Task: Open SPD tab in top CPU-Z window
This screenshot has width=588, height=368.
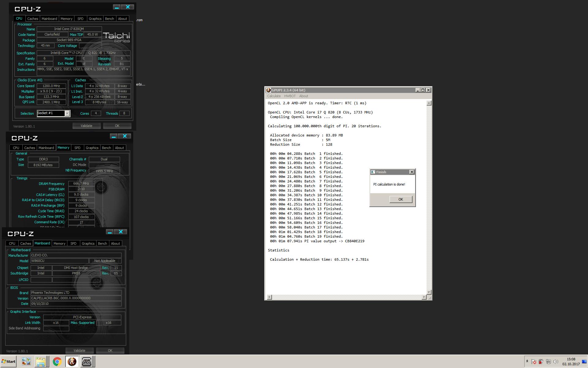Action: [80, 19]
